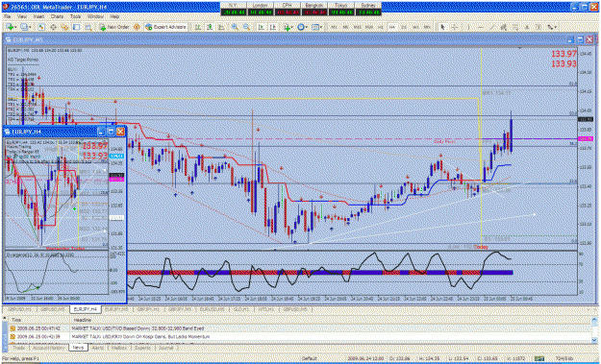Open the Strategy Tester icon
Screen dimensions: 601x364
[88, 27]
